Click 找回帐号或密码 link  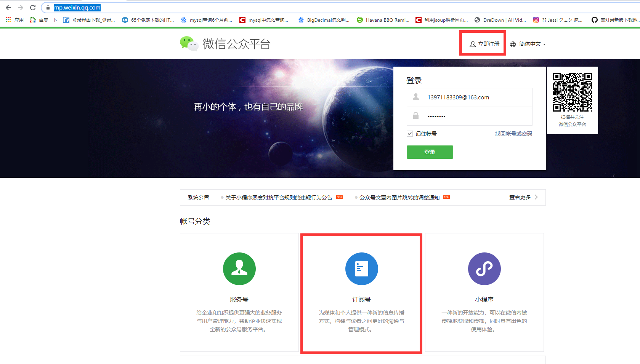click(x=513, y=134)
